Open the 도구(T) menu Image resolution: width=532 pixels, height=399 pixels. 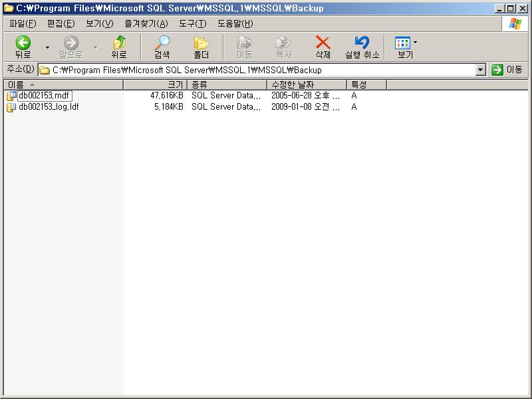[193, 23]
